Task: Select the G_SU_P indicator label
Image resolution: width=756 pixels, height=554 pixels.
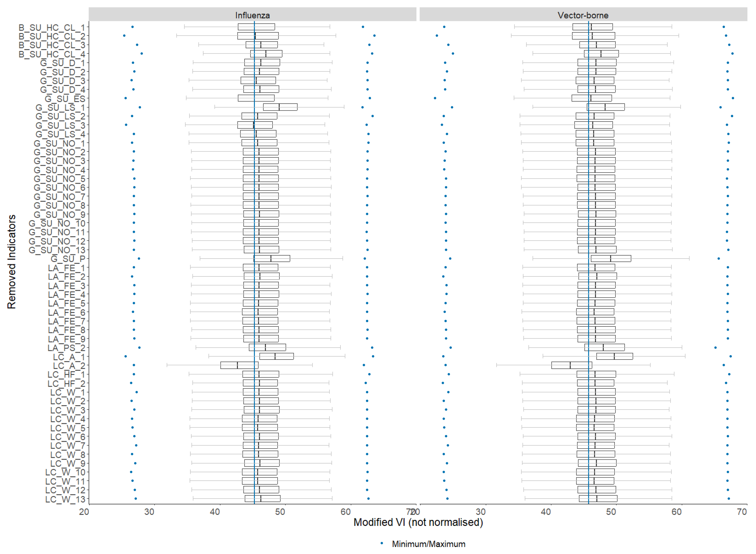Action: click(x=68, y=258)
